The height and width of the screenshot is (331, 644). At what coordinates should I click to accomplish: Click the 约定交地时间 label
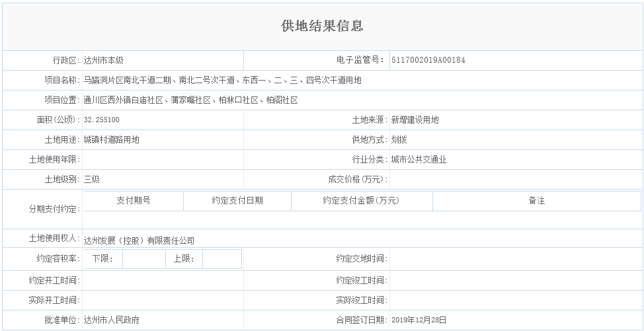coord(362,259)
